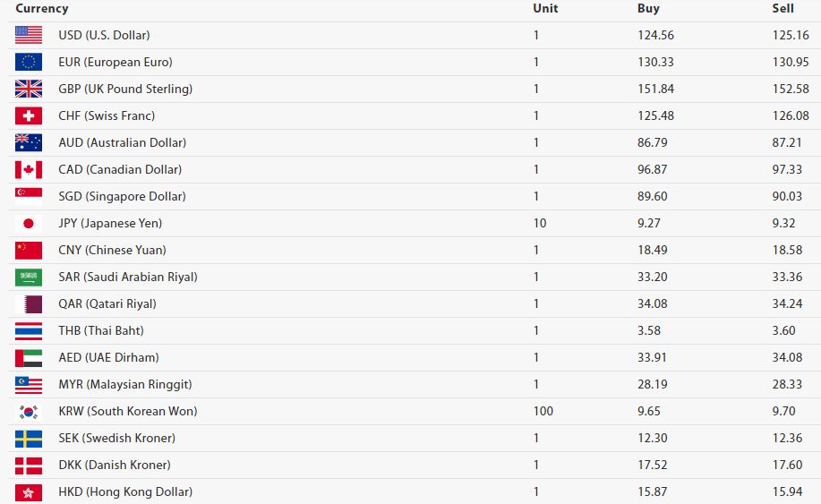Click the Japanese flag icon
This screenshot has width=821, height=504.
pyautogui.click(x=29, y=223)
